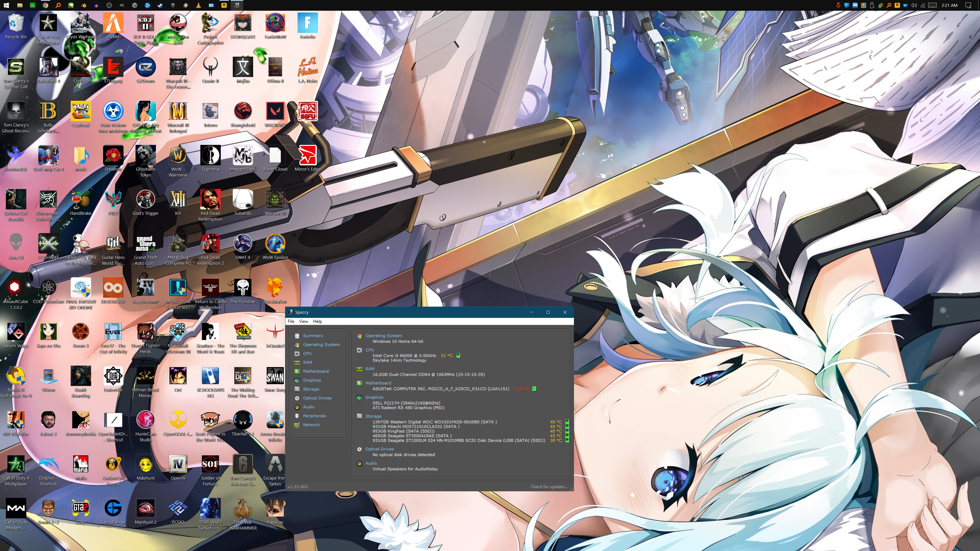
Task: Open the DEATHLOOP desktop icon
Action: click(x=113, y=291)
